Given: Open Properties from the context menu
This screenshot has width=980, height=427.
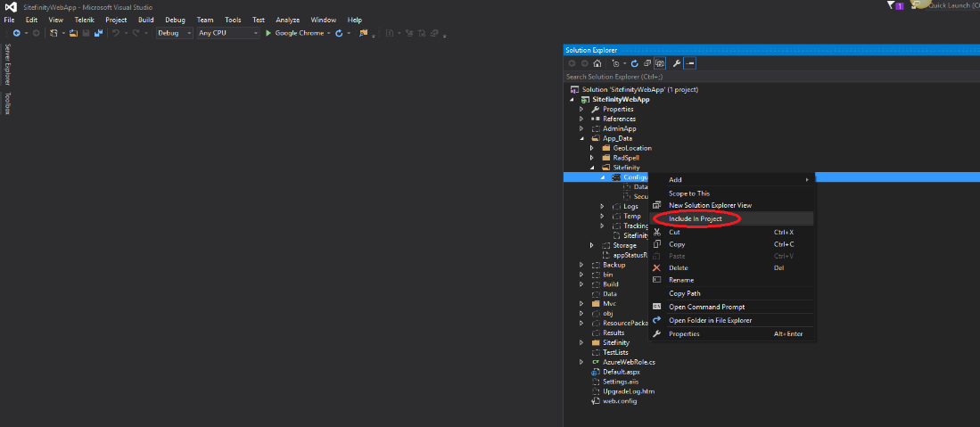Looking at the screenshot, I should (x=731, y=334).
